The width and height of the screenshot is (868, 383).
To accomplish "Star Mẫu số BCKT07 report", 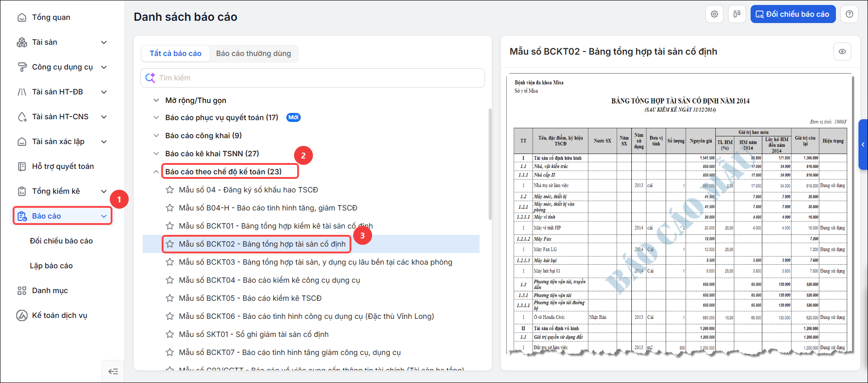I will point(170,352).
